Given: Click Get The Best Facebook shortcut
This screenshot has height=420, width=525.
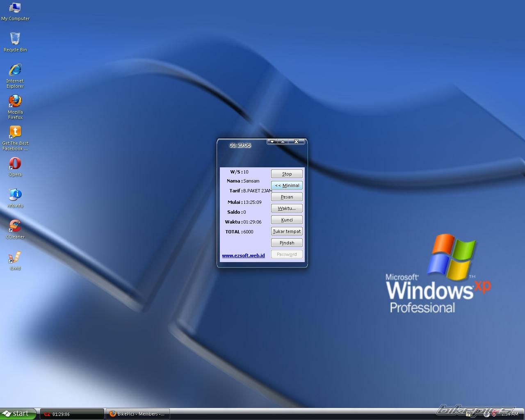Looking at the screenshot, I should click(x=15, y=133).
